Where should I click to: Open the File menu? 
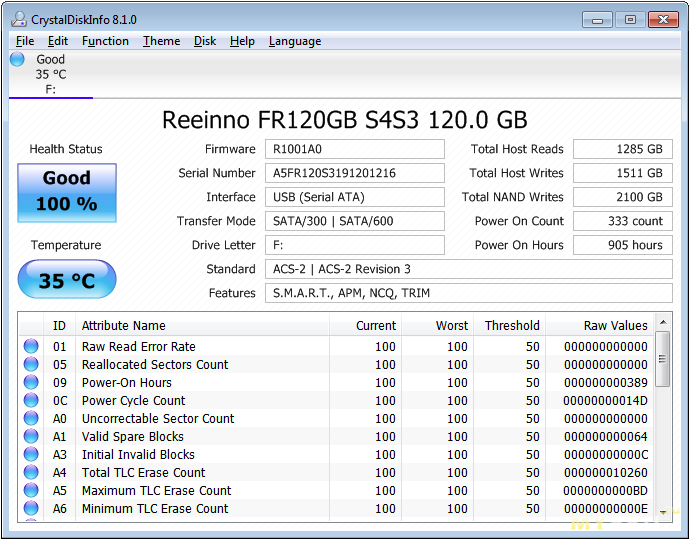[x=25, y=41]
